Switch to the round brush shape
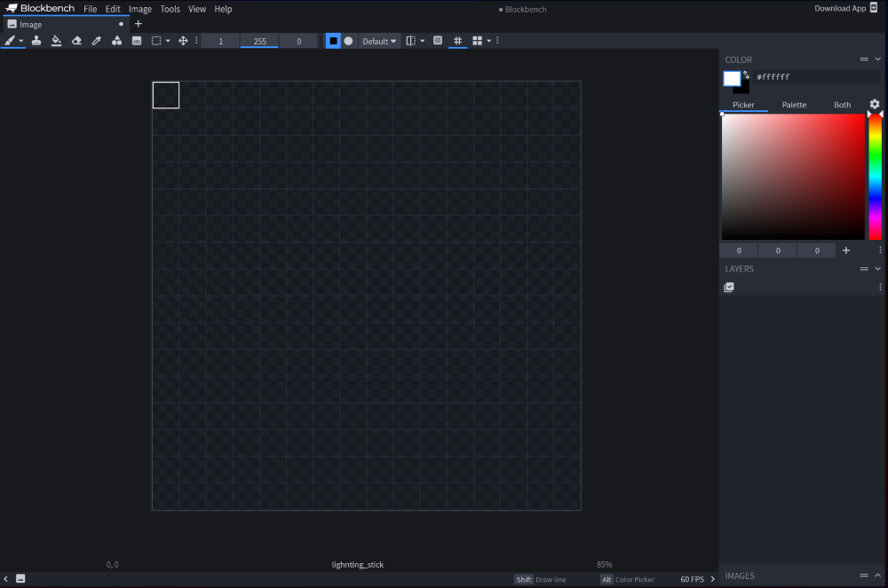Image resolution: width=888 pixels, height=588 pixels. (348, 41)
